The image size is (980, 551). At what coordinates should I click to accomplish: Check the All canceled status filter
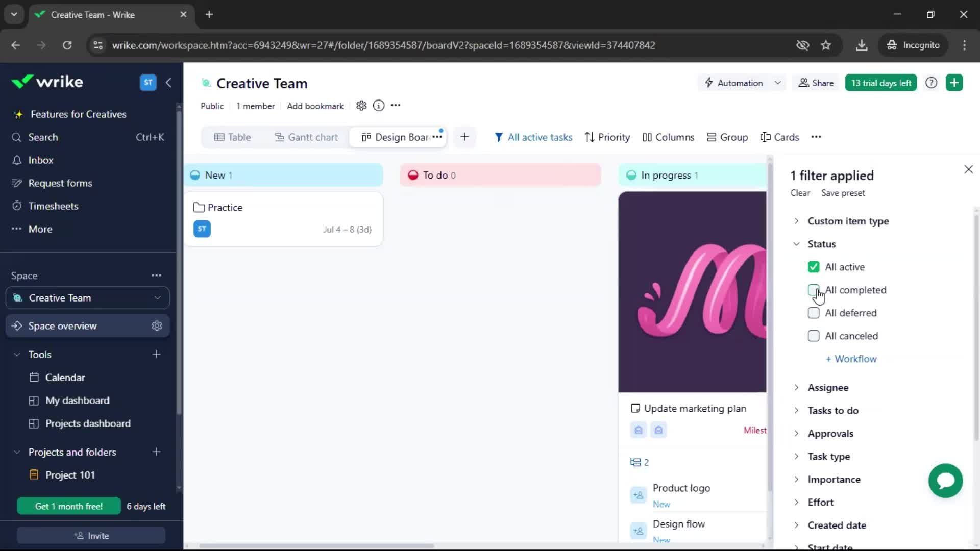[x=814, y=336]
